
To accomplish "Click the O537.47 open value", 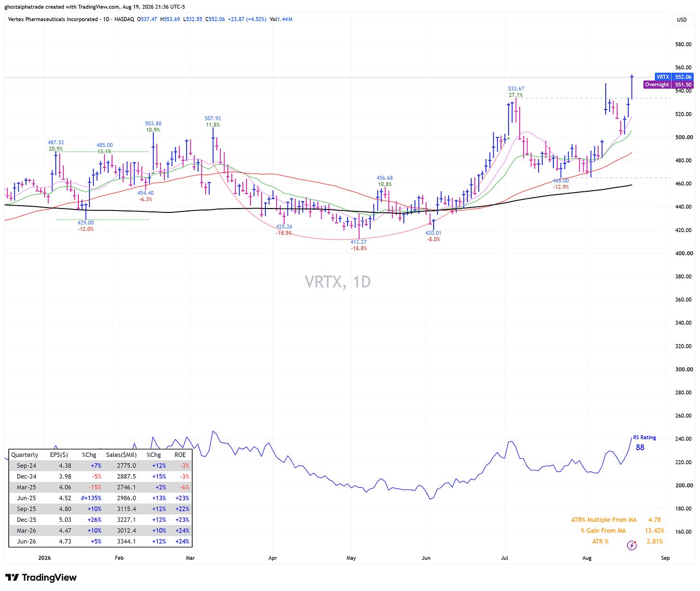I will click(x=147, y=19).
